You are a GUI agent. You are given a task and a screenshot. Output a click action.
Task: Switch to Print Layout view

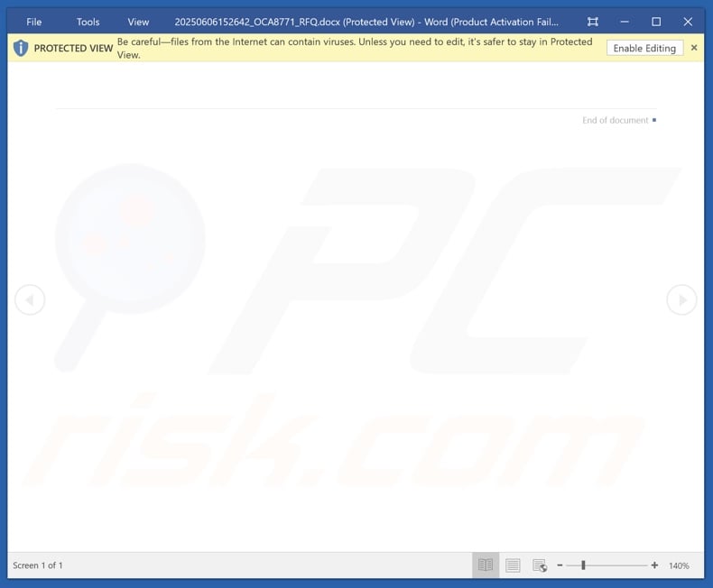click(x=513, y=565)
